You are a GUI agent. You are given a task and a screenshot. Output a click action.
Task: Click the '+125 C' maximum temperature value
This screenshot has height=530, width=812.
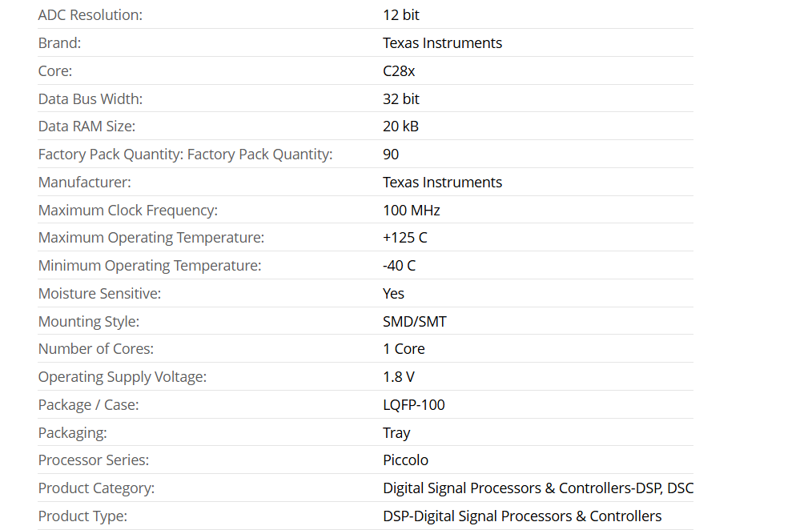404,238
